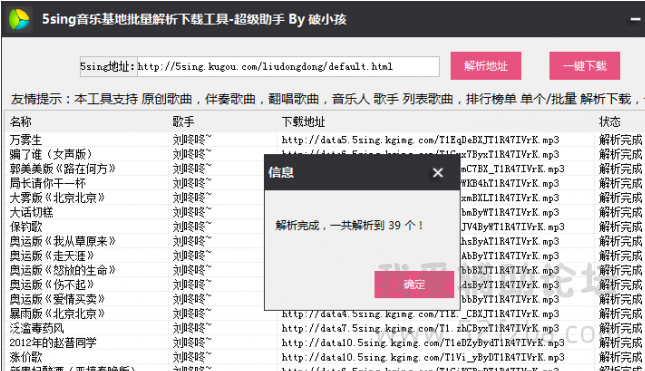Select the row 郭美美版《路在何方》
645x371 pixels.
322,169
